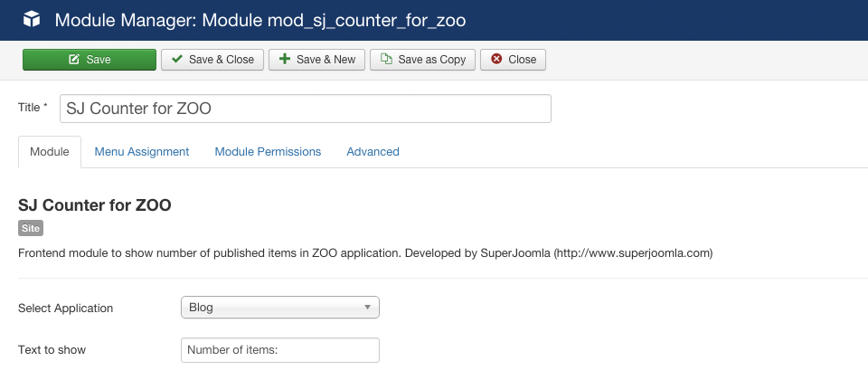Click the Title field label
This screenshot has height=380, width=868.
(33, 108)
